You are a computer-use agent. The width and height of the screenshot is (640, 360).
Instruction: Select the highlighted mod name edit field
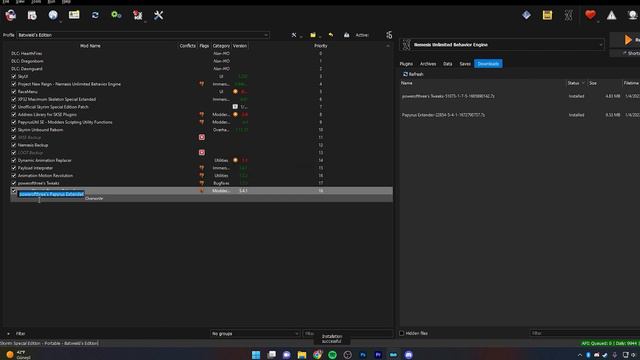(x=51, y=194)
